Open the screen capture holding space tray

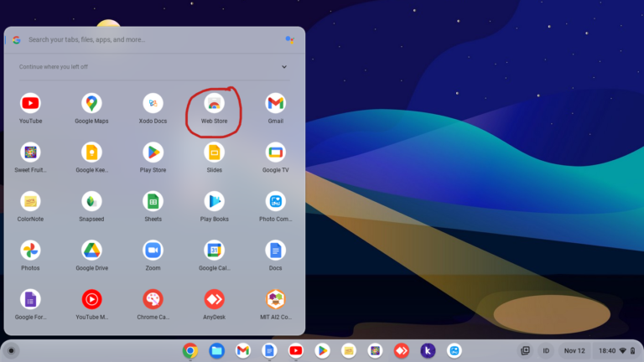pos(525,350)
